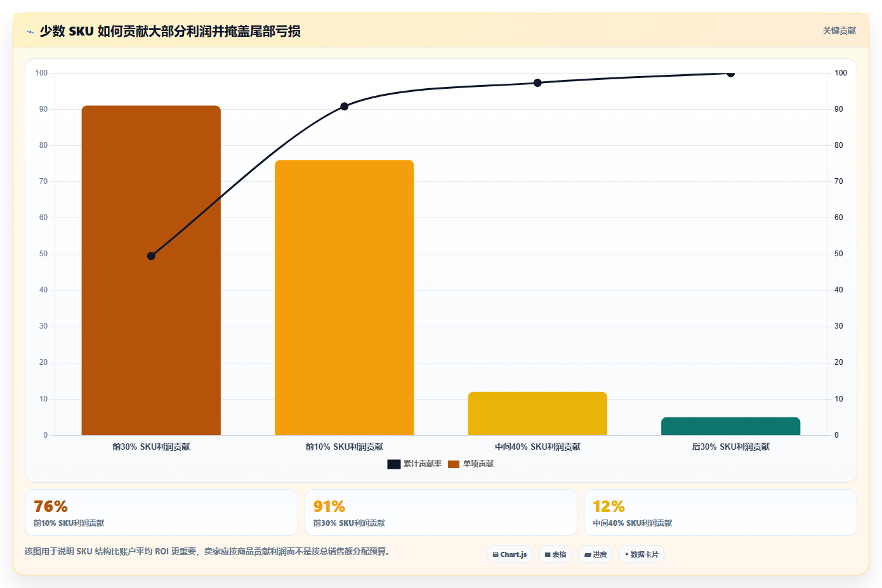
Task: Toggle the 单项贡献 legend swatch
Action: tap(454, 464)
